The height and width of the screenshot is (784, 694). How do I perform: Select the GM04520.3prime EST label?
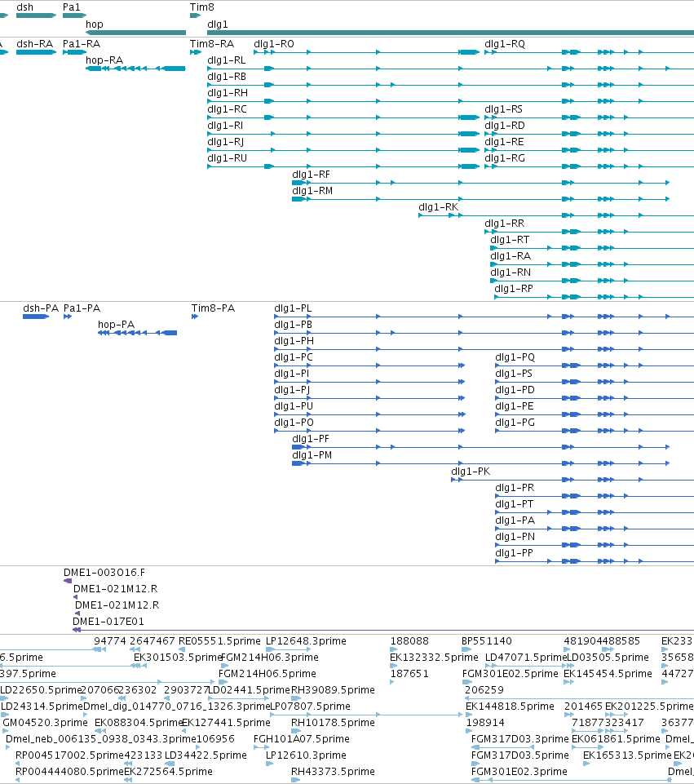pyautogui.click(x=45, y=723)
